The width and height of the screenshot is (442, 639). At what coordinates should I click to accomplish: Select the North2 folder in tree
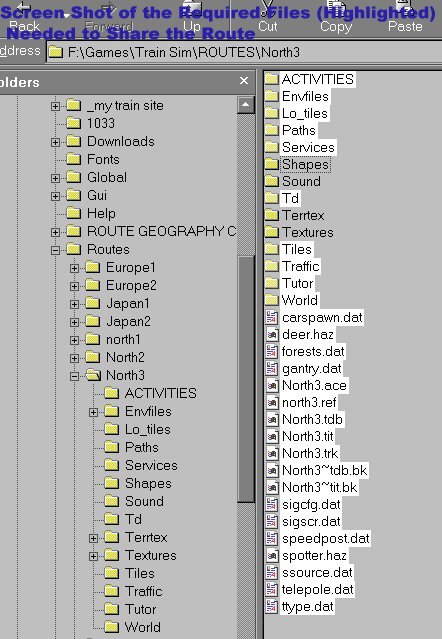point(125,357)
